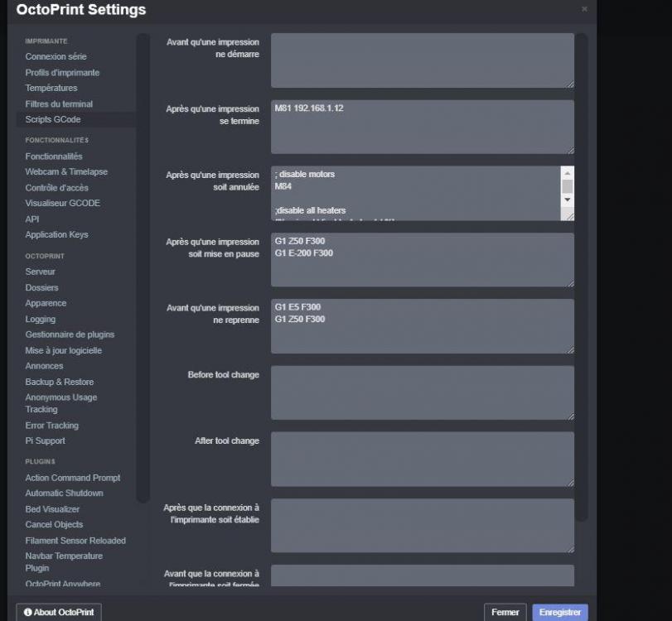Click the 'After tool change' label
Screen dimensions: 672x621
click(x=227, y=440)
